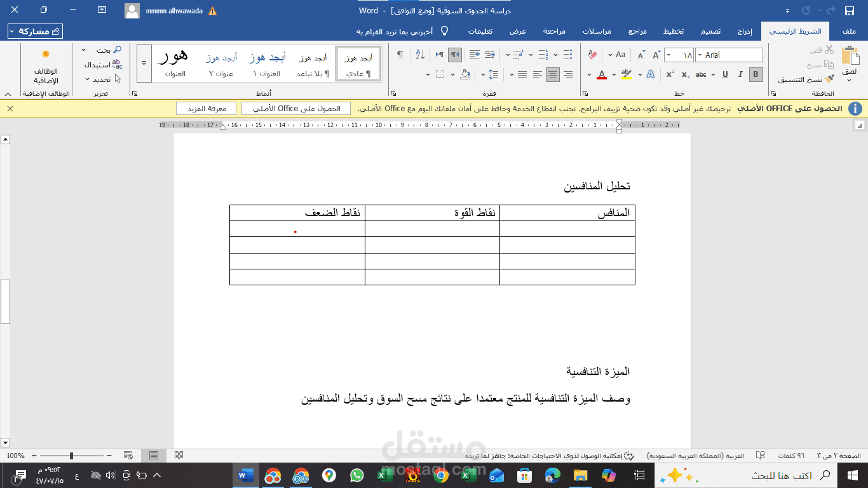Toggle underline formatting
Screen dimensions: 868x488
pos(725,74)
